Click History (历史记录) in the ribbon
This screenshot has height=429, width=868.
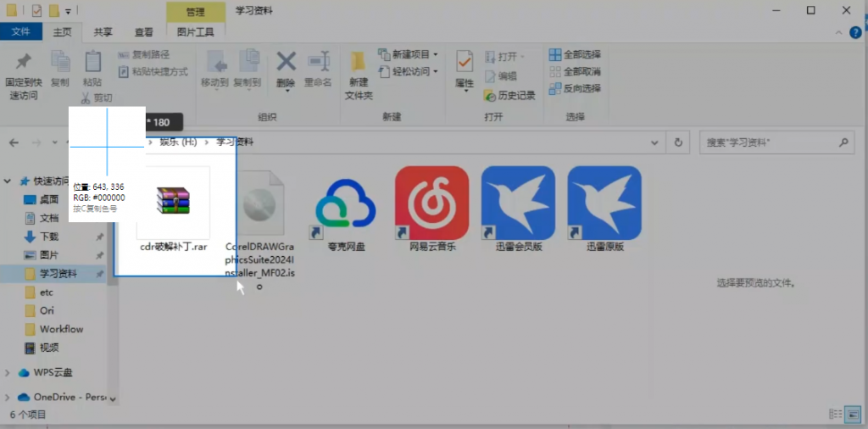tap(509, 95)
